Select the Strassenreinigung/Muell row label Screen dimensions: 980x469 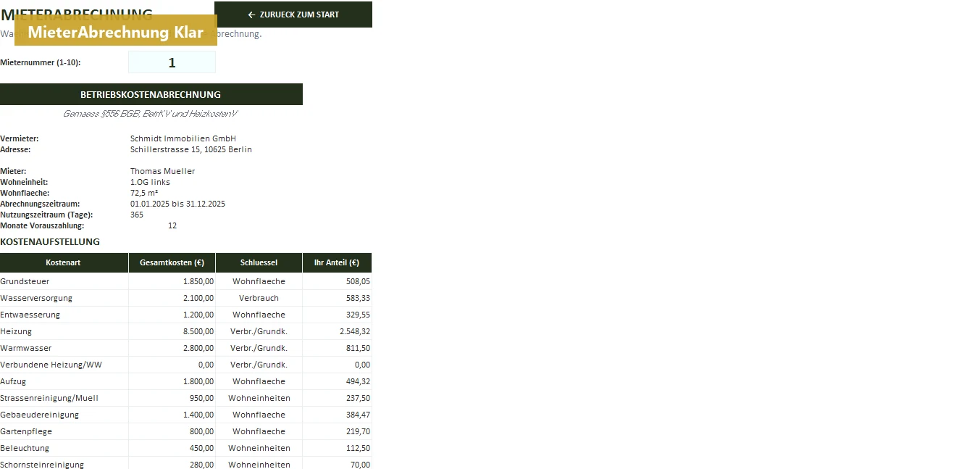[x=49, y=398]
